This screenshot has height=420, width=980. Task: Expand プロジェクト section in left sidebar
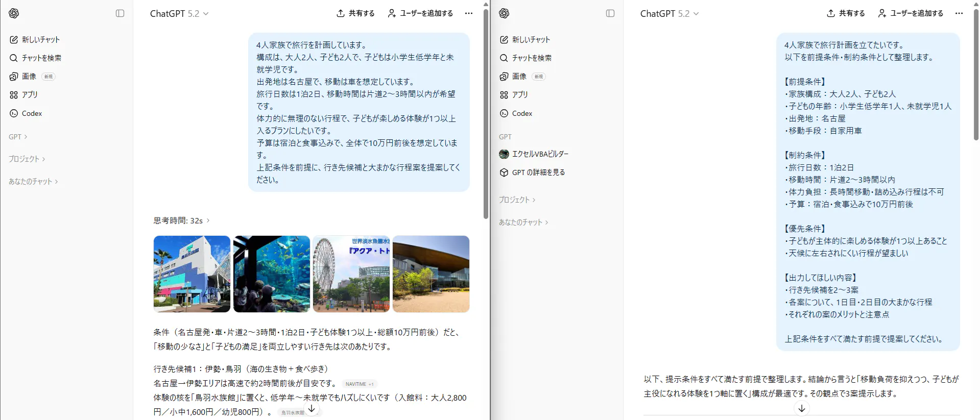pyautogui.click(x=27, y=159)
